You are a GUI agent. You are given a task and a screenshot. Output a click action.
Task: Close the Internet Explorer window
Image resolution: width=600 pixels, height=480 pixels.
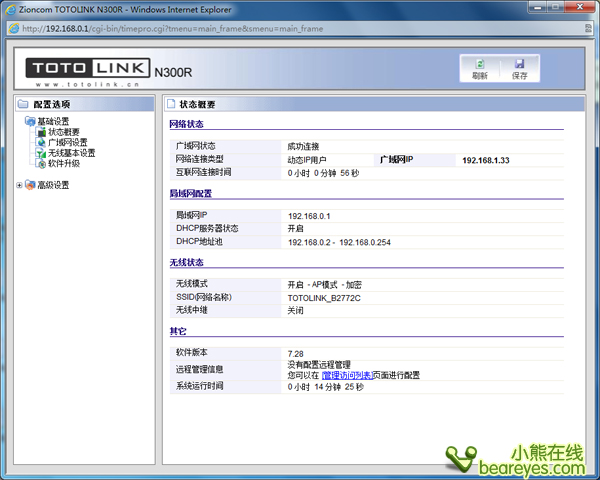tap(580, 7)
